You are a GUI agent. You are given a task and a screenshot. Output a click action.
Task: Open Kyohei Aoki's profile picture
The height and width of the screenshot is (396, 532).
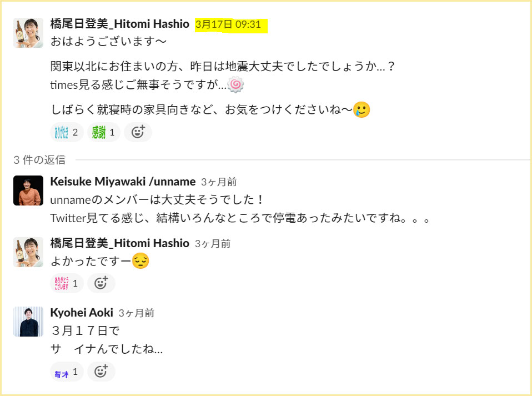[x=28, y=322]
